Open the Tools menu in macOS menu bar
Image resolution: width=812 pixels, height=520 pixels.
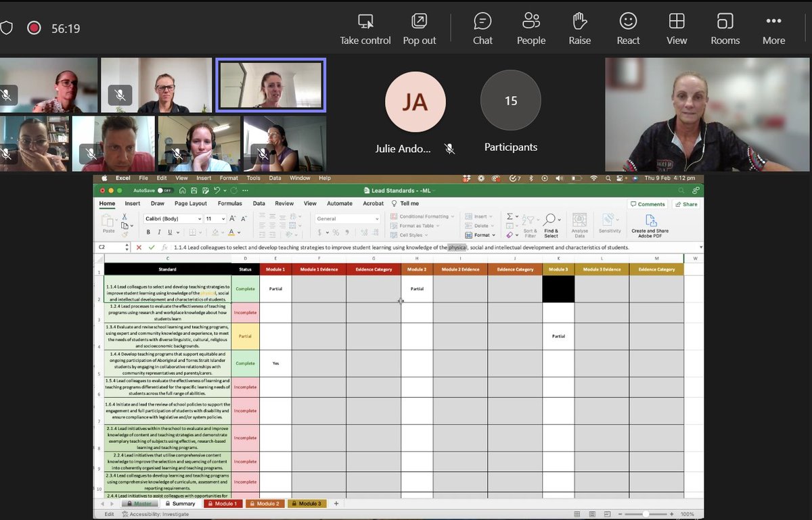[253, 178]
